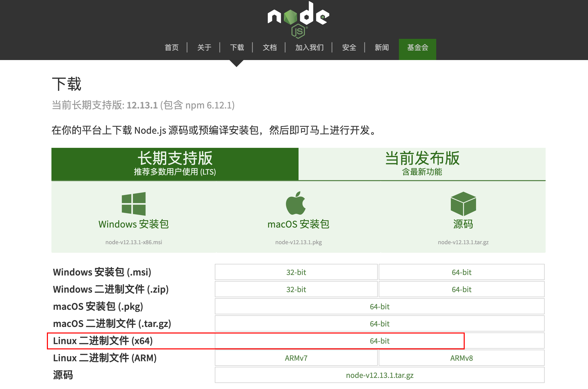Click the macOS 安装包 (.pkg) row label
Screen dimensions: 588x389
click(x=98, y=307)
